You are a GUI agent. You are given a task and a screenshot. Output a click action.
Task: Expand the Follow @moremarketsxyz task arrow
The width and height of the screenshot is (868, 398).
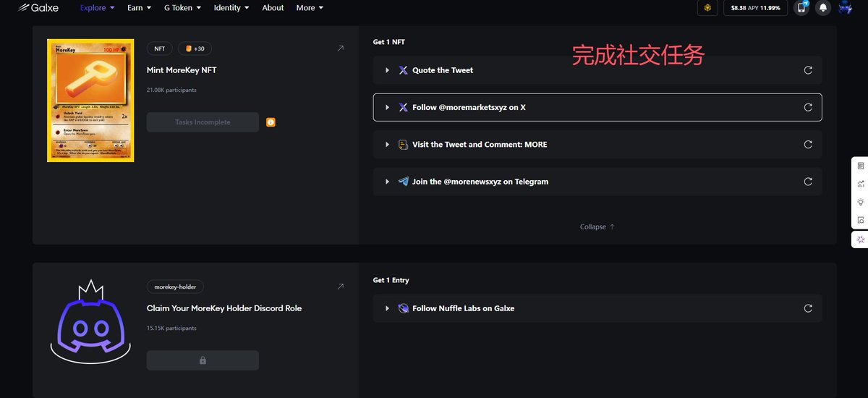(x=388, y=107)
